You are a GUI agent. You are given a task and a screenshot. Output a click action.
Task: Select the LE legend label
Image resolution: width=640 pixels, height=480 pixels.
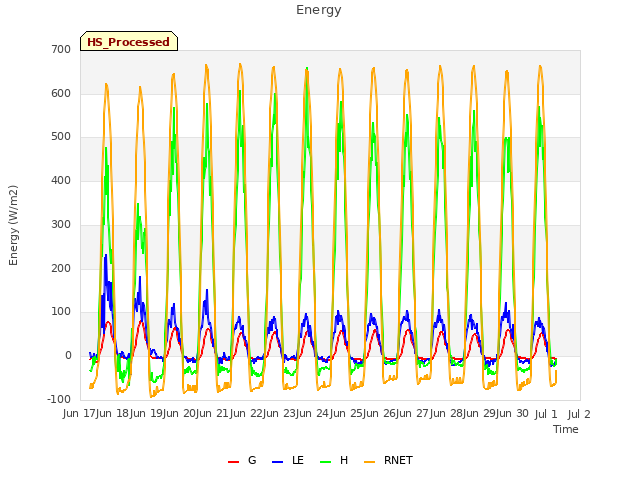coord(298,460)
